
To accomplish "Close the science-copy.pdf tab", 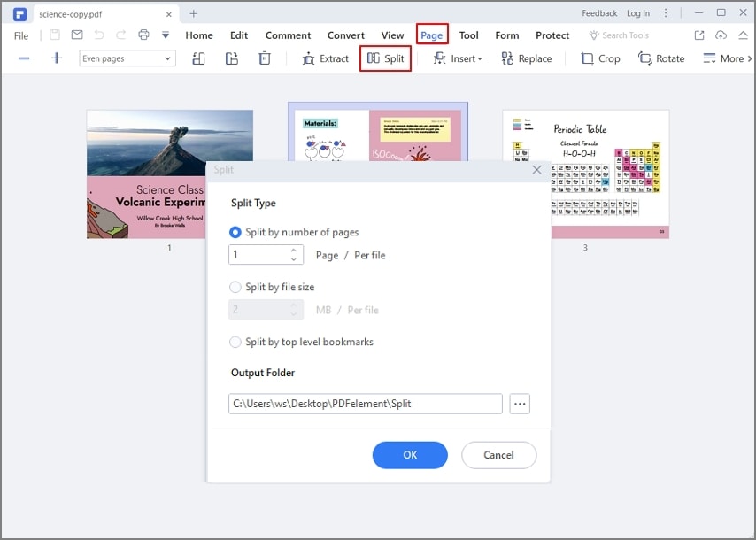I will (169, 14).
